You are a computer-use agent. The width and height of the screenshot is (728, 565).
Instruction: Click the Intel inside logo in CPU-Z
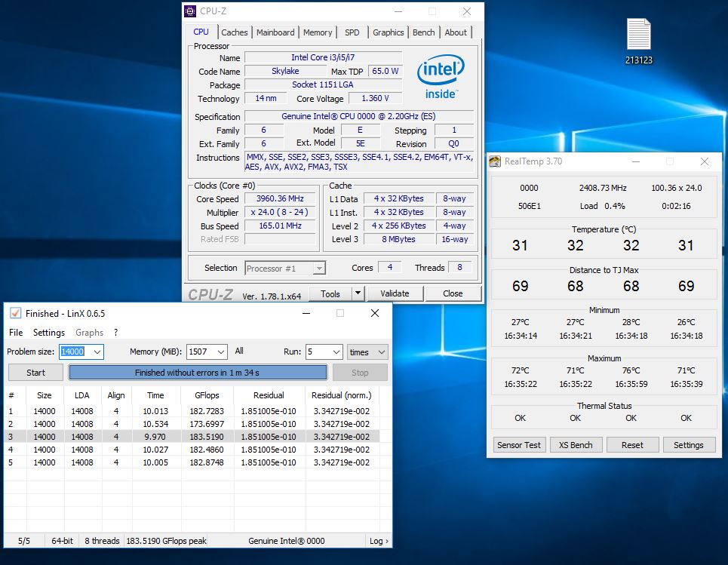click(441, 77)
